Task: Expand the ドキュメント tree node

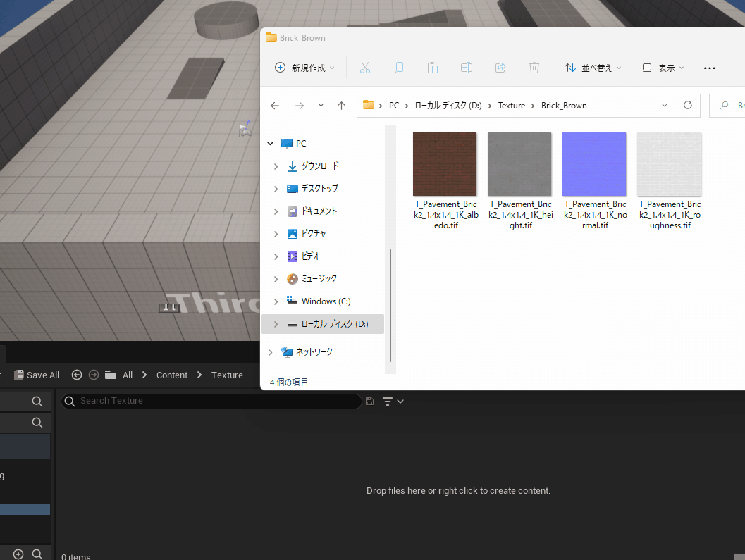Action: tap(276, 211)
